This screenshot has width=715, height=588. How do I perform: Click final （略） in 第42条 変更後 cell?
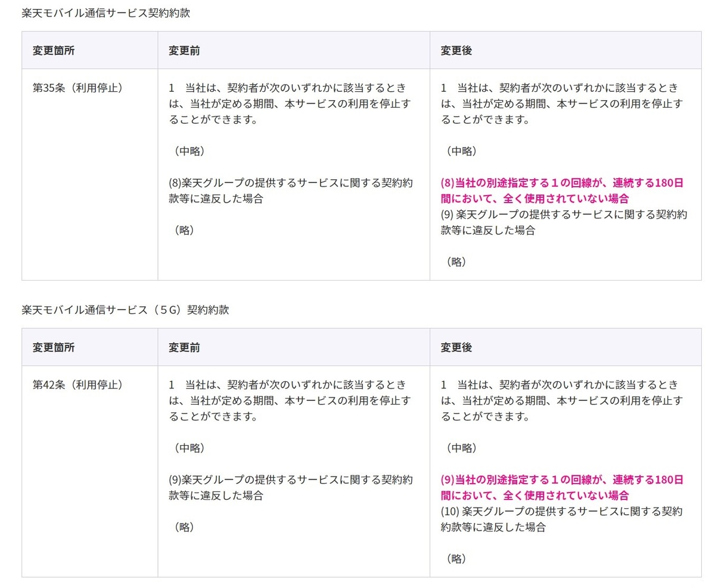point(456,558)
